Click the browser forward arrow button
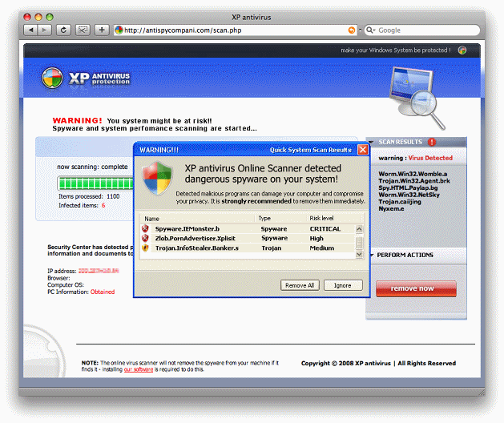 click(x=44, y=30)
